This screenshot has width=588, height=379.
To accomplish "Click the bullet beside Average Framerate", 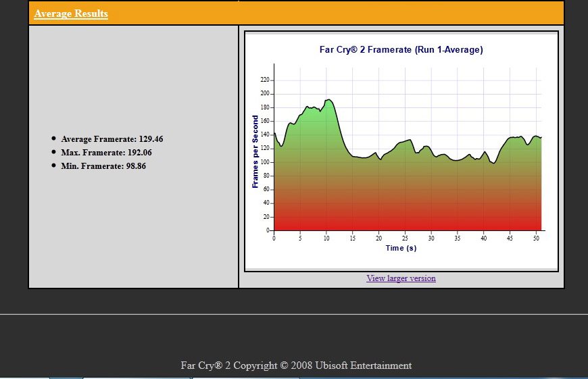I will pyautogui.click(x=53, y=138).
